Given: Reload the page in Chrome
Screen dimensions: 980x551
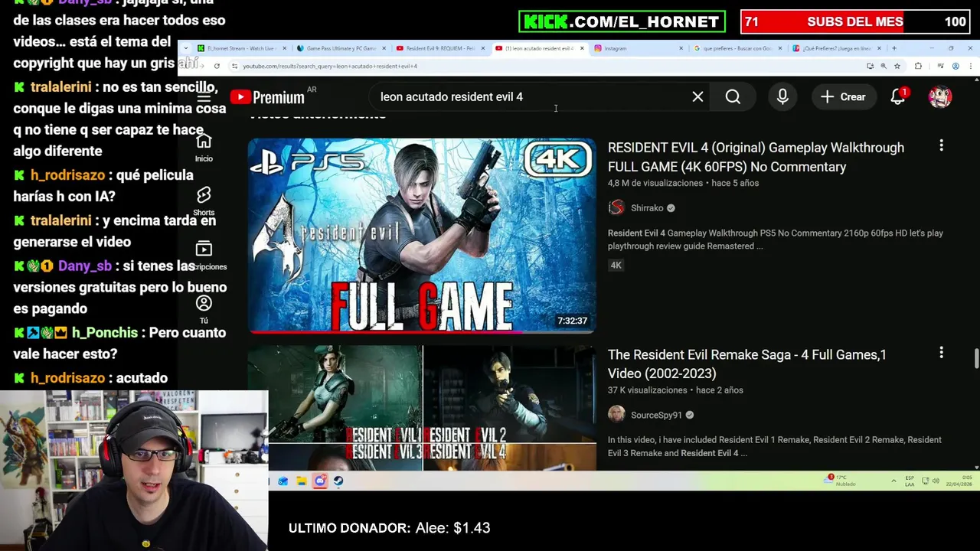Looking at the screenshot, I should click(x=217, y=66).
